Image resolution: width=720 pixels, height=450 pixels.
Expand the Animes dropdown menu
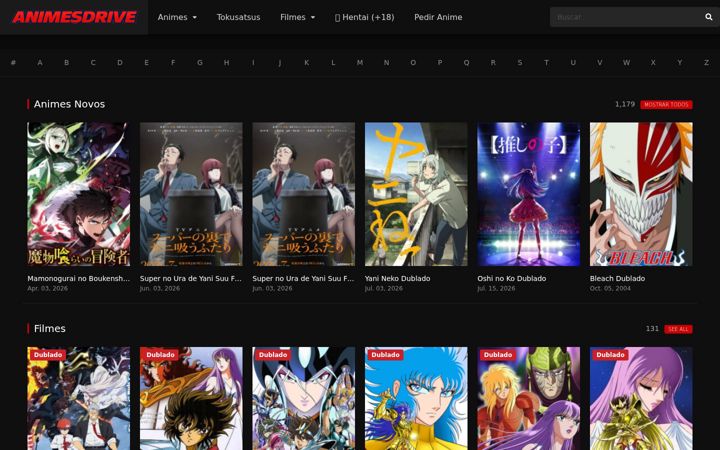(177, 17)
